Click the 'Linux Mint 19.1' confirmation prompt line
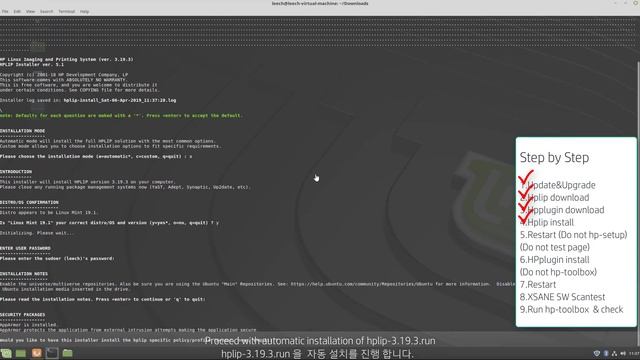 109,223
